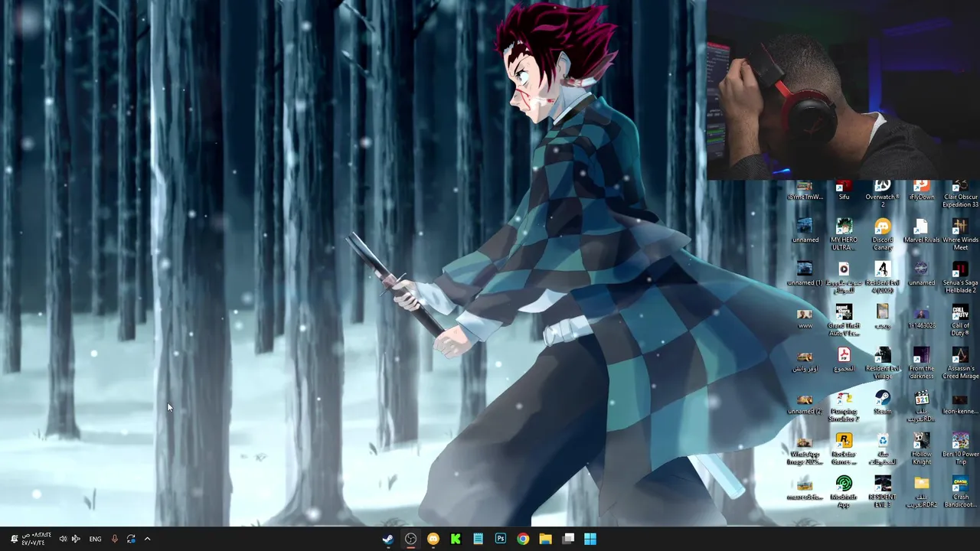
Task: Select the Call of Duty desktop shortcut
Action: pos(960,319)
